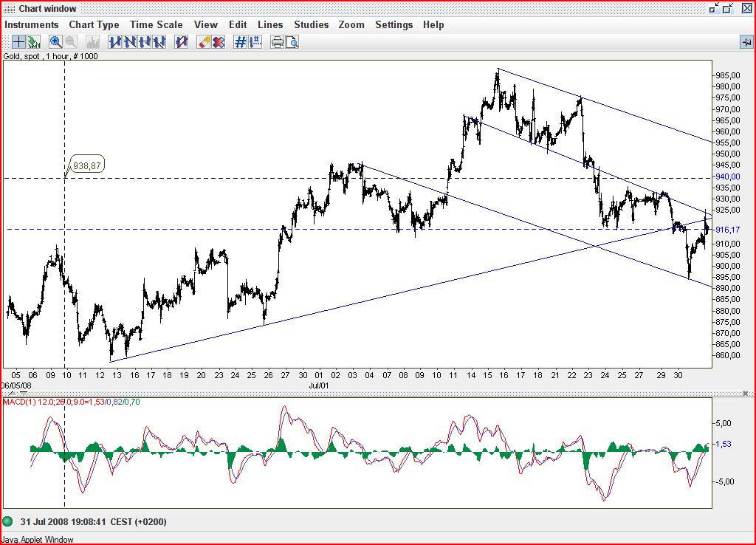Select the crosshair cursor tool
Viewport: 756px width, 545px height.
coord(18,42)
